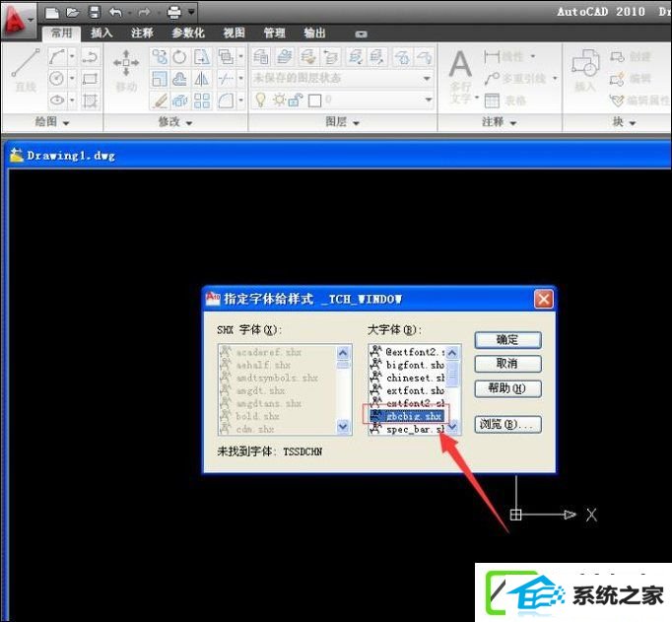This screenshot has width=672, height=622.
Task: Click big font list scroll-down arrow
Action: (452, 427)
